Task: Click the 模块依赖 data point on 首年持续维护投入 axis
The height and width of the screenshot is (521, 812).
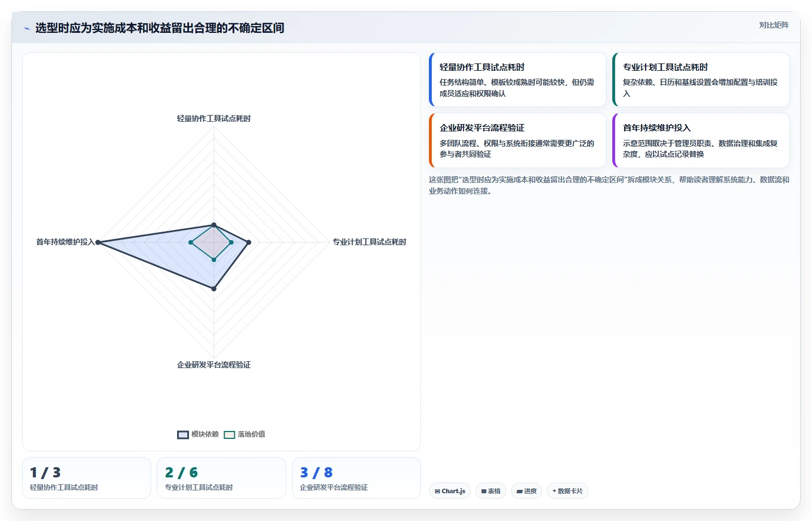Action: coord(98,242)
